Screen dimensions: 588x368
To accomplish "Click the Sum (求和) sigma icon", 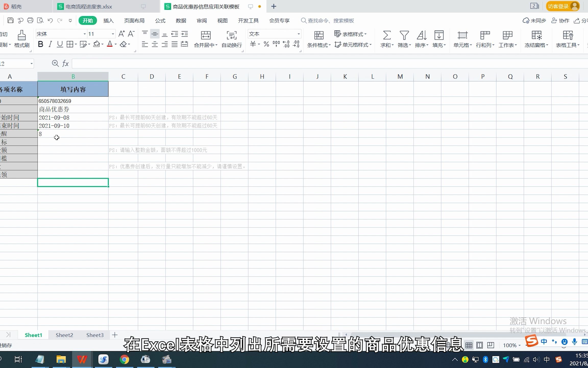I will [x=387, y=36].
